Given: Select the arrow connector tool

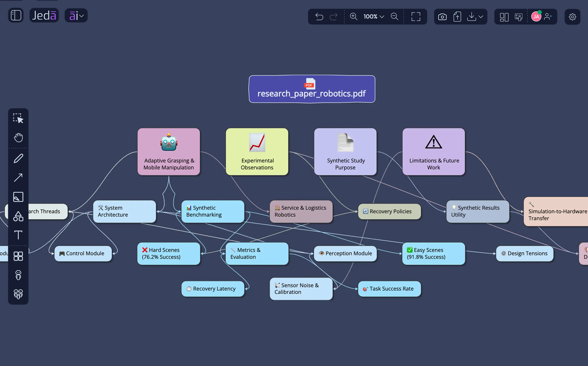Looking at the screenshot, I should coord(18,178).
